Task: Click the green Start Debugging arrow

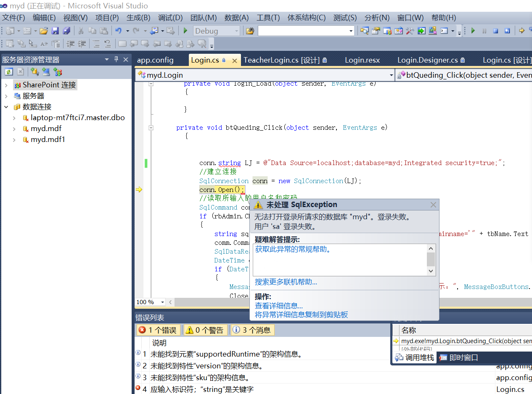Action: pos(185,31)
